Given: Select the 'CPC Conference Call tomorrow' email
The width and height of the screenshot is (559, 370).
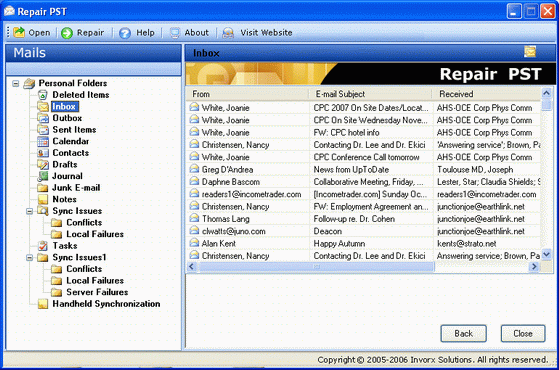Looking at the screenshot, I should [366, 157].
